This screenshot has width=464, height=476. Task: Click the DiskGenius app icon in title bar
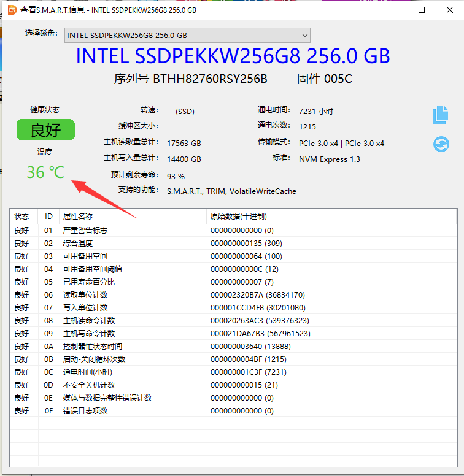coord(12,10)
